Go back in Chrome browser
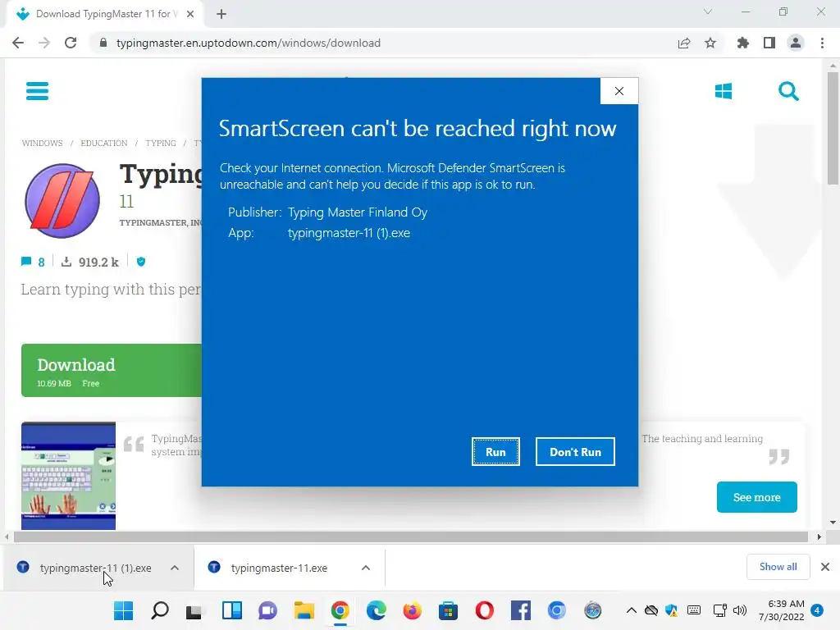The image size is (840, 630). pyautogui.click(x=18, y=43)
